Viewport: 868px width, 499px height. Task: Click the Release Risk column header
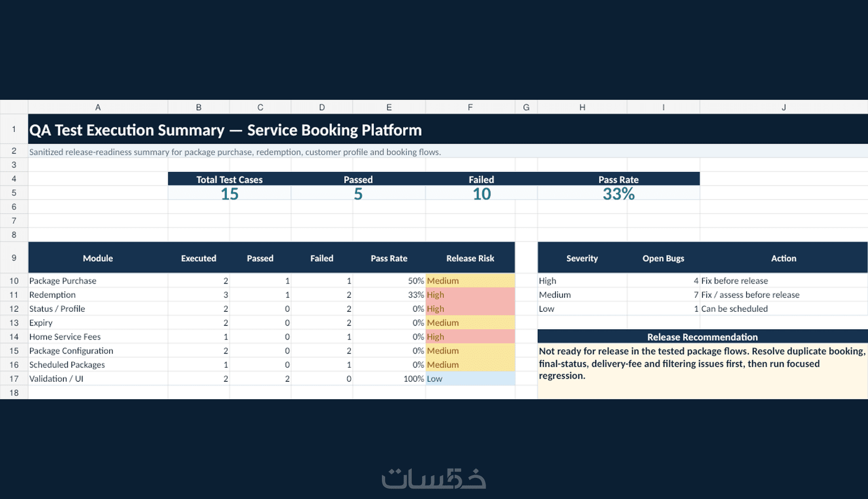[470, 258]
